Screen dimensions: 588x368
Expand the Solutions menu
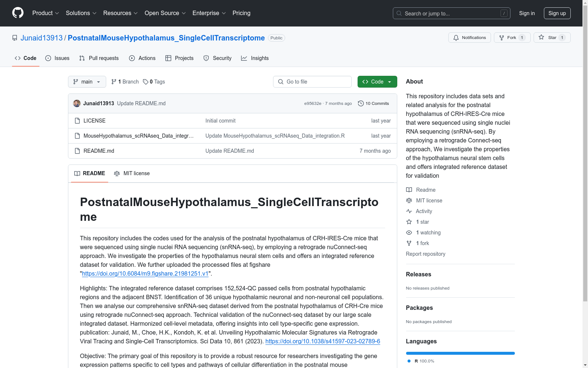pos(81,13)
